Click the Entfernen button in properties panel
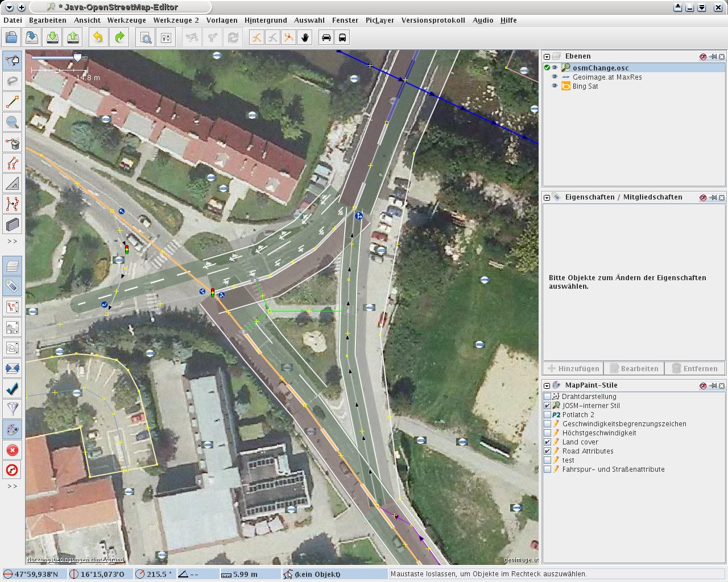 click(694, 368)
